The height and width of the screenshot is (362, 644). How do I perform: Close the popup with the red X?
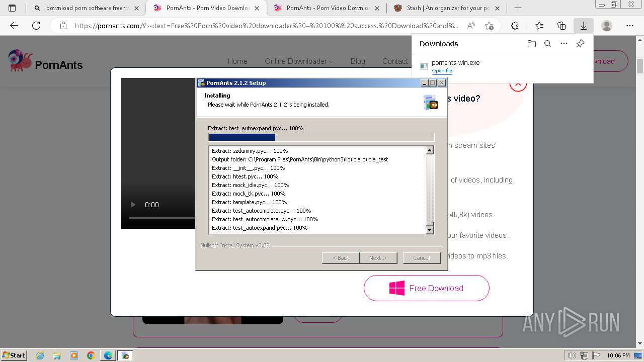tap(518, 84)
